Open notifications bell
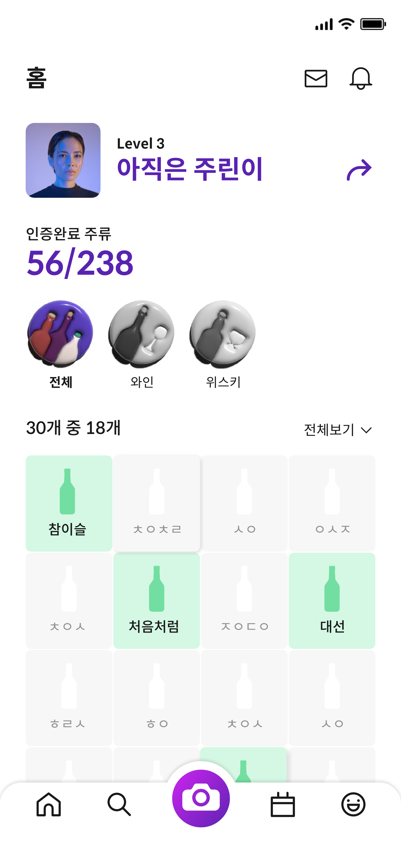This screenshot has height=868, width=401. [361, 78]
